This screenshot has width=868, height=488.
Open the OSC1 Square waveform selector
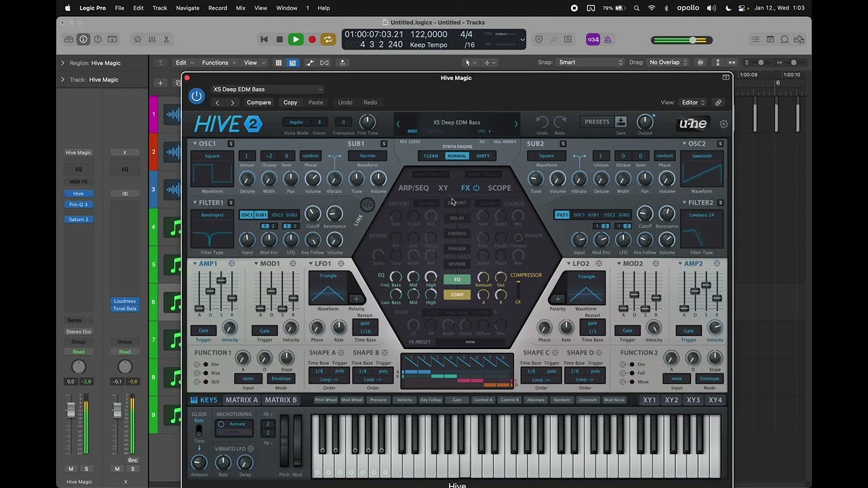point(212,156)
